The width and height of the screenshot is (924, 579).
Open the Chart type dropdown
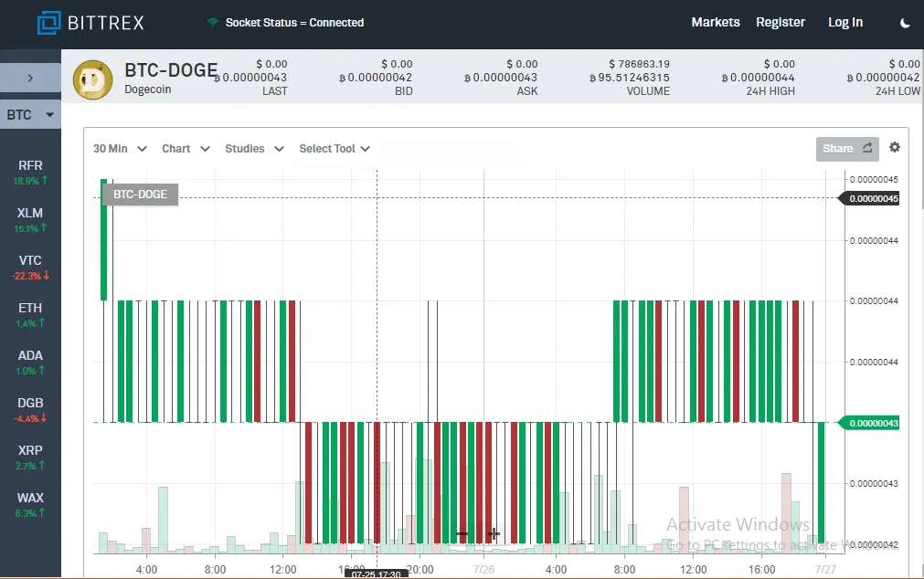(x=186, y=149)
